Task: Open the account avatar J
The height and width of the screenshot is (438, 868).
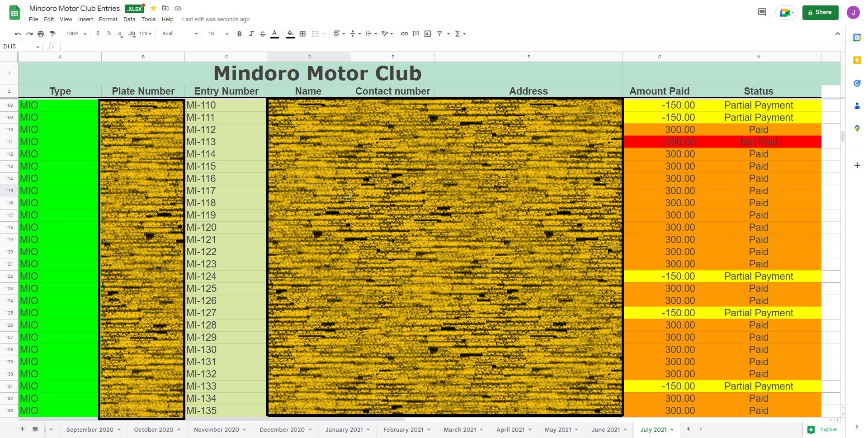Action: [x=853, y=13]
